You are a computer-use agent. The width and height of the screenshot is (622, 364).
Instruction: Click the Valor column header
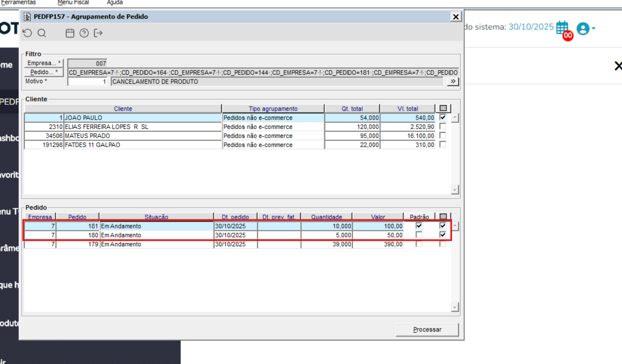(x=378, y=217)
